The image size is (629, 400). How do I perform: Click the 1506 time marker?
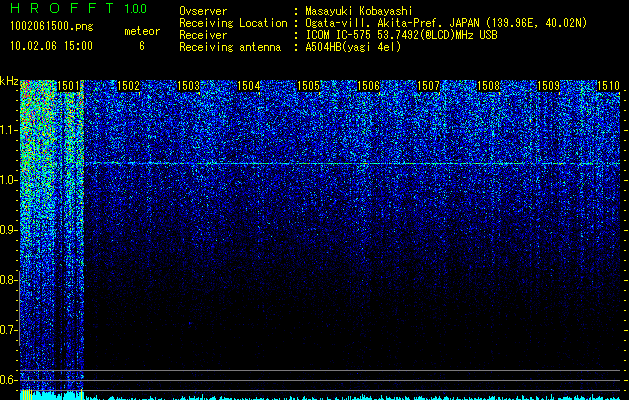point(368,86)
